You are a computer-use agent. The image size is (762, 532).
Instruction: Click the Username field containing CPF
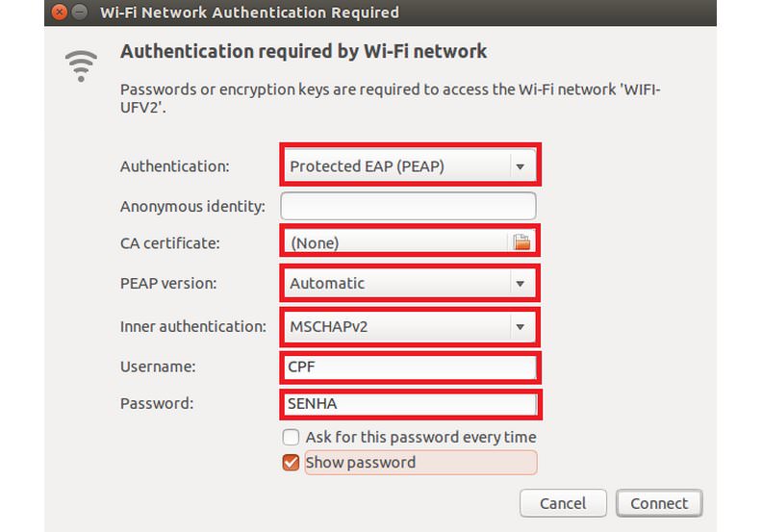(x=410, y=367)
